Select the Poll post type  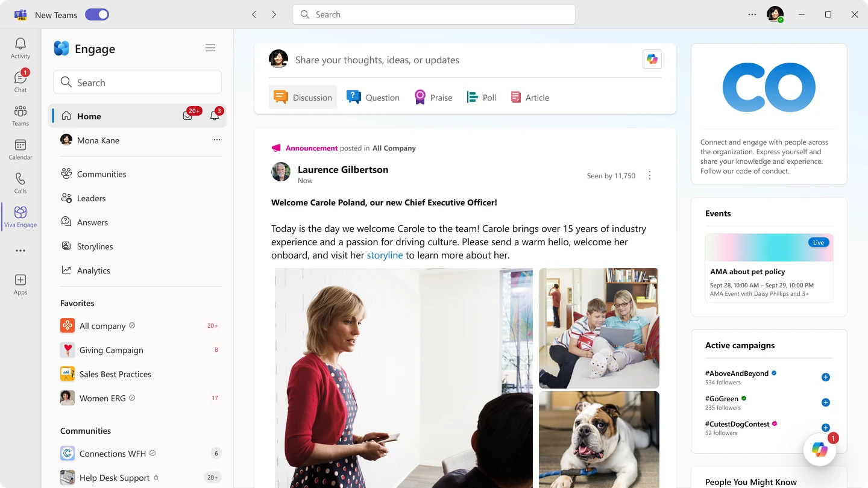[x=482, y=97]
